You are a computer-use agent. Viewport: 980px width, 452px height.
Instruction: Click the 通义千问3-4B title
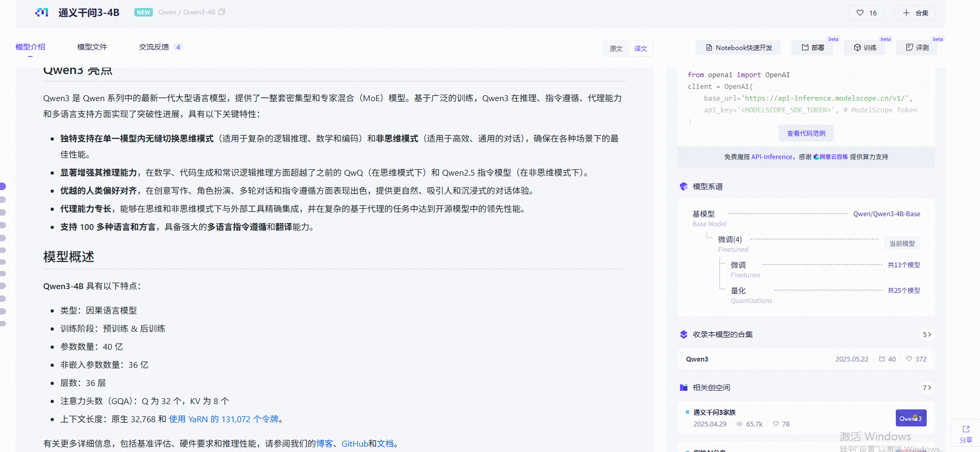pos(88,12)
